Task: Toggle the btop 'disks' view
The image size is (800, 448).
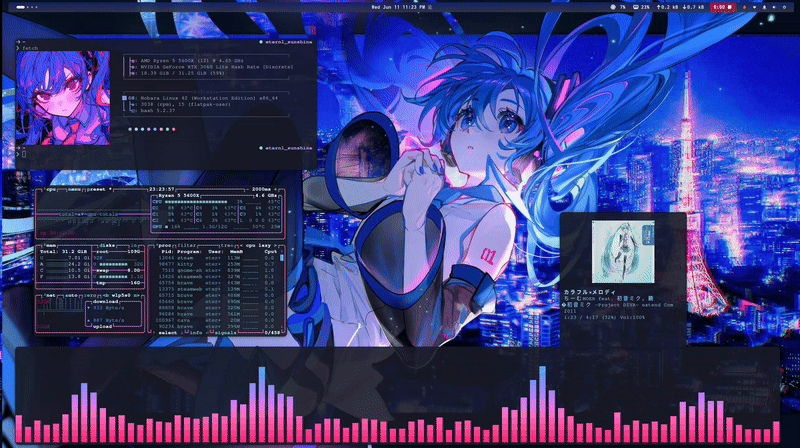Action: pyautogui.click(x=107, y=245)
